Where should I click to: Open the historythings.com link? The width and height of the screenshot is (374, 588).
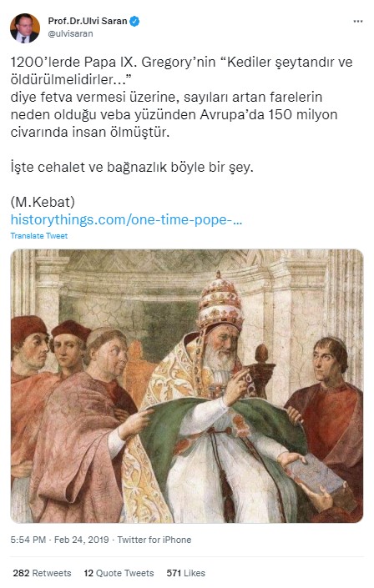click(126, 219)
